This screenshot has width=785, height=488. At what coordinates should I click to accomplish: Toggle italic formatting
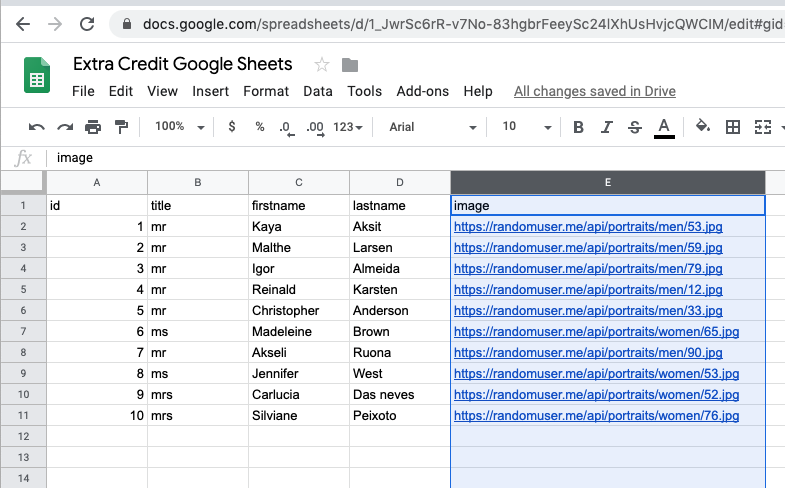[607, 127]
